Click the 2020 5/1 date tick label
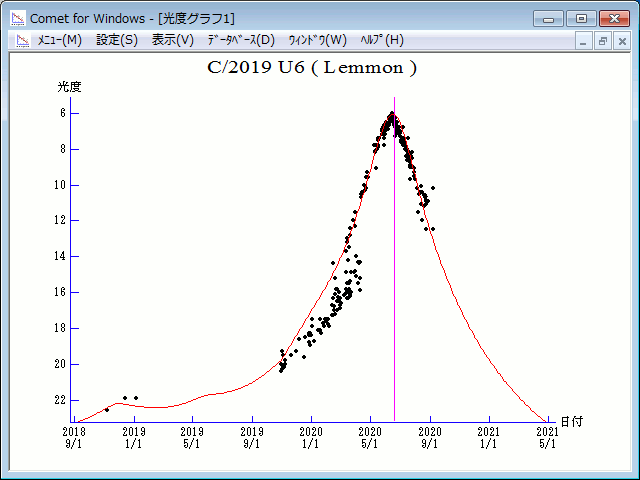 pos(371,437)
